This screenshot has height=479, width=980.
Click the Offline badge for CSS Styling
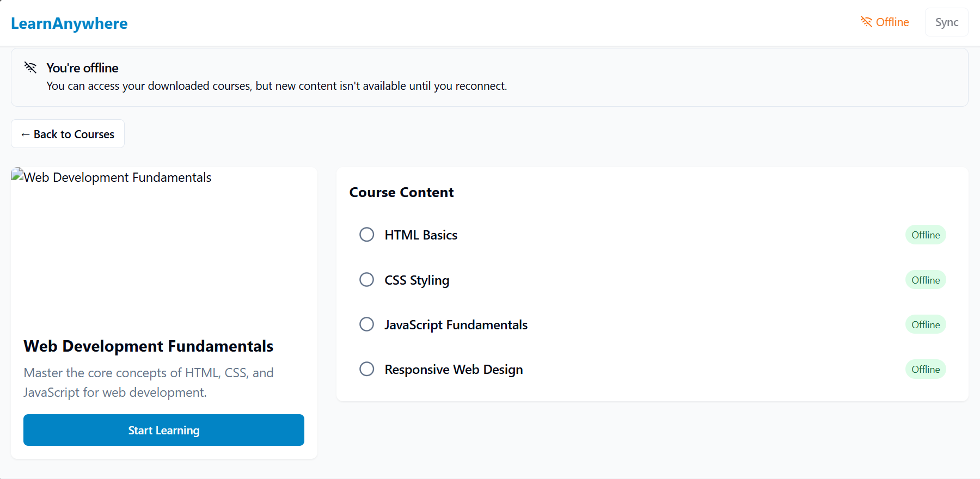[x=926, y=280]
